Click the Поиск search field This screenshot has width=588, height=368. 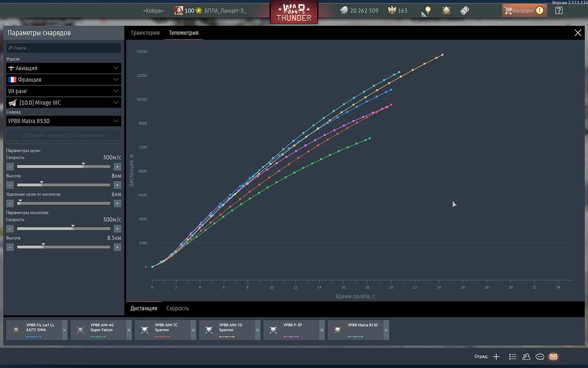coord(64,48)
